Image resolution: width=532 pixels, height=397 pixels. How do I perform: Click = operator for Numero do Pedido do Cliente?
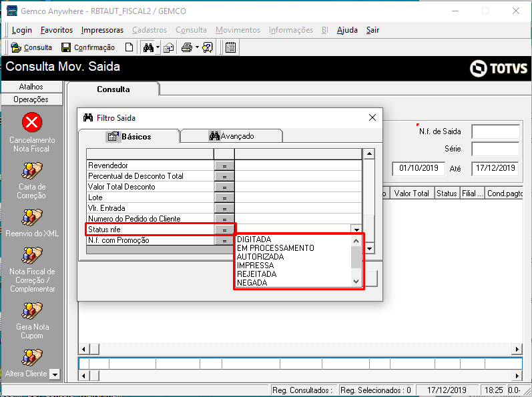224,219
